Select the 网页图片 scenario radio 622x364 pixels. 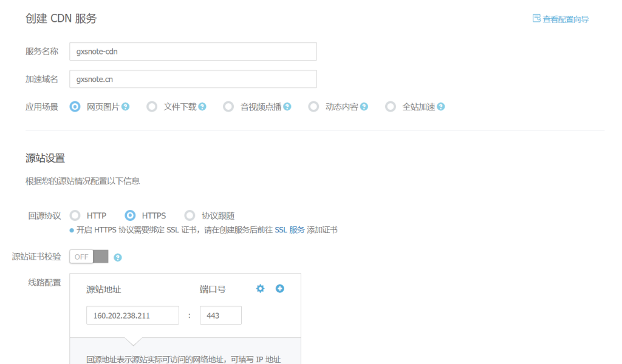point(75,107)
